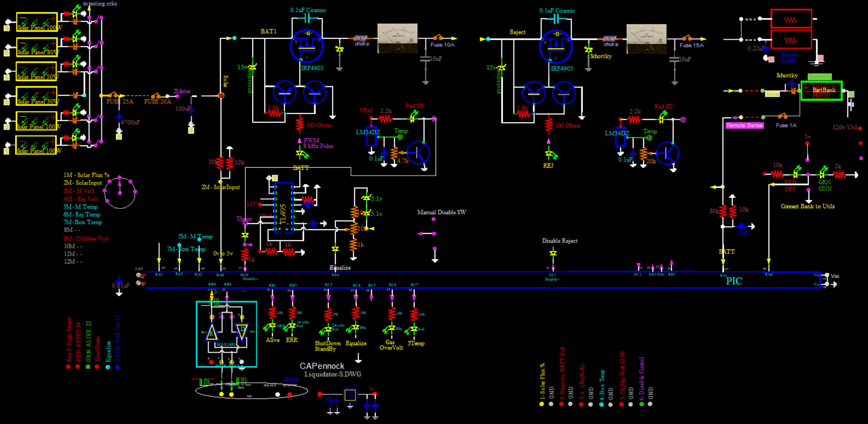Click the 1M - Solar Flux % legend entry
Screen dimensions: 868x424
click(86, 175)
